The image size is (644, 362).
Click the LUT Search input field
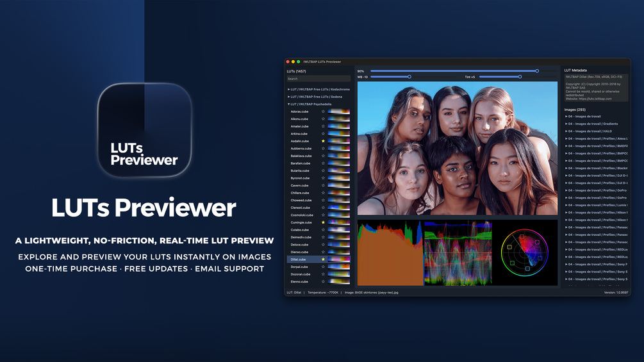click(318, 79)
